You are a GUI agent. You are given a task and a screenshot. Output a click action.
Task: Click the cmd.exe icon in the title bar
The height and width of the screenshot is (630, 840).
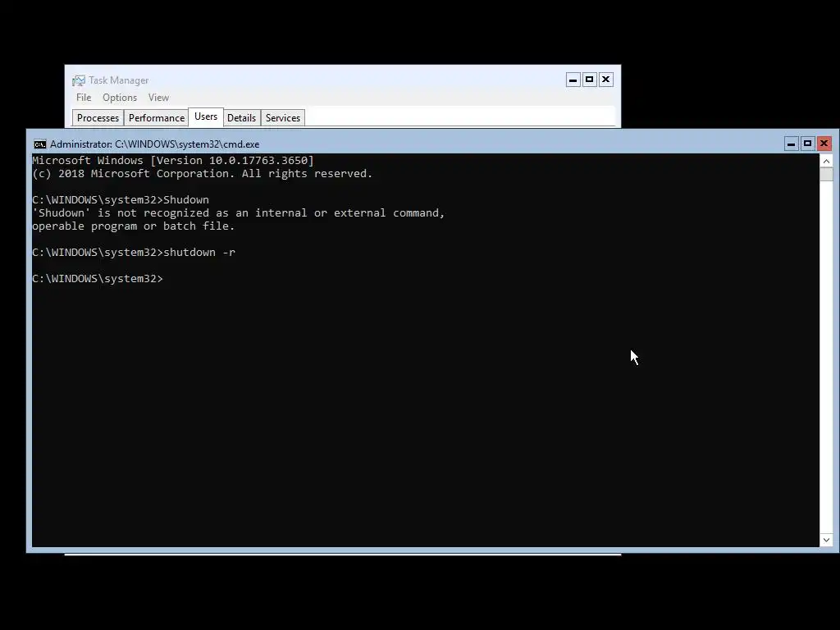(39, 144)
